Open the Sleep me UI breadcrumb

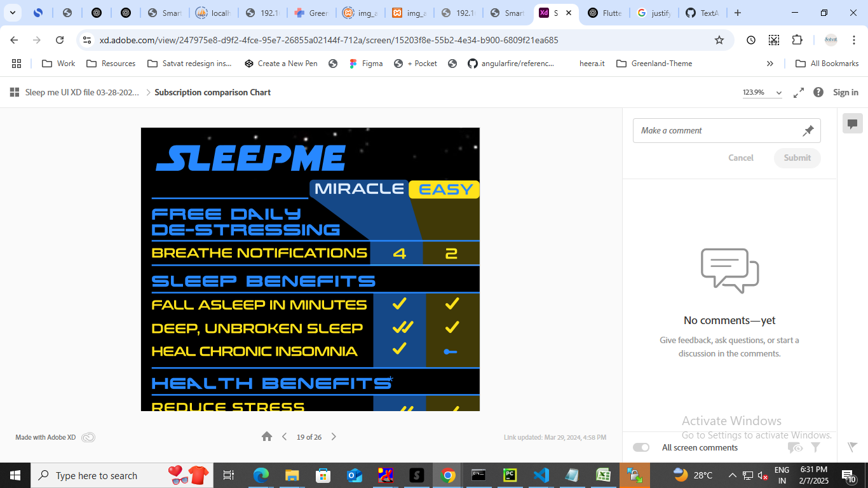click(x=82, y=92)
